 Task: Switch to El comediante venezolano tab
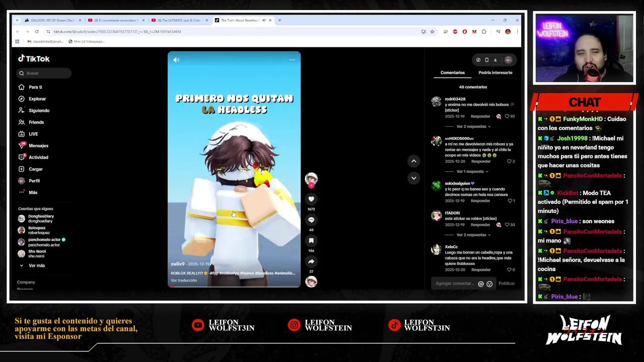tap(115, 21)
